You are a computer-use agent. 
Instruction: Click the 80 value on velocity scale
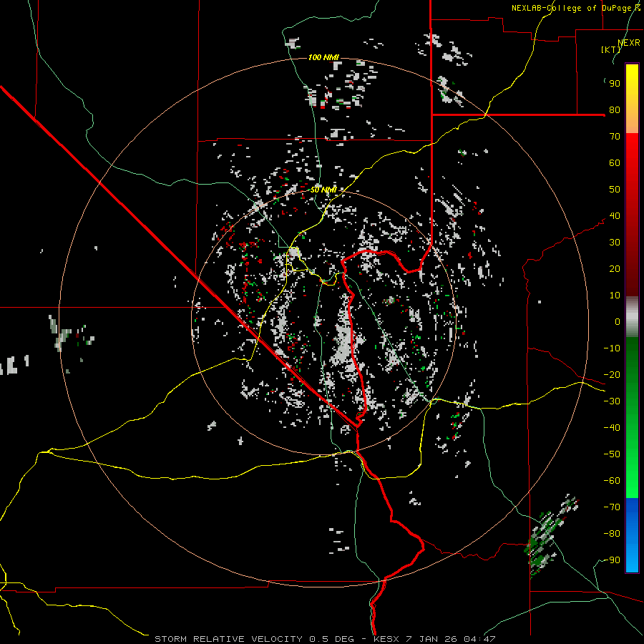point(615,110)
